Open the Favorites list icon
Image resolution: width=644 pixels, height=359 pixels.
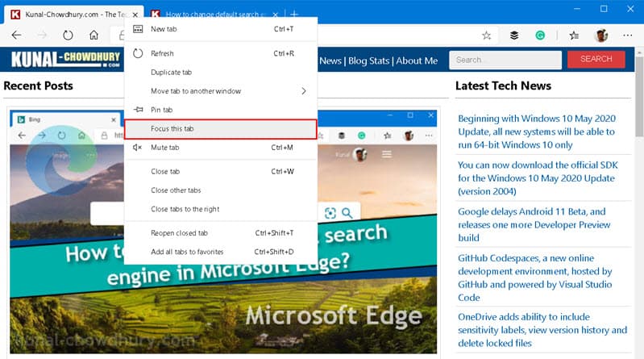tap(574, 35)
